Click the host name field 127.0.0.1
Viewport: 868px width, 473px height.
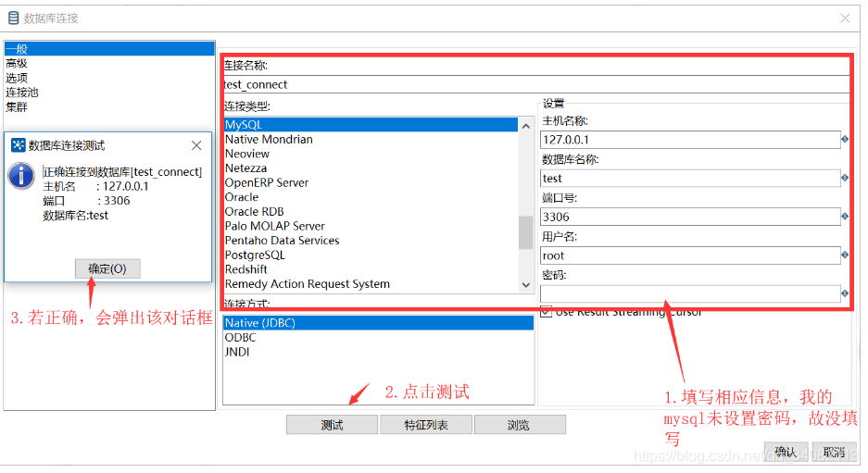[690, 140]
